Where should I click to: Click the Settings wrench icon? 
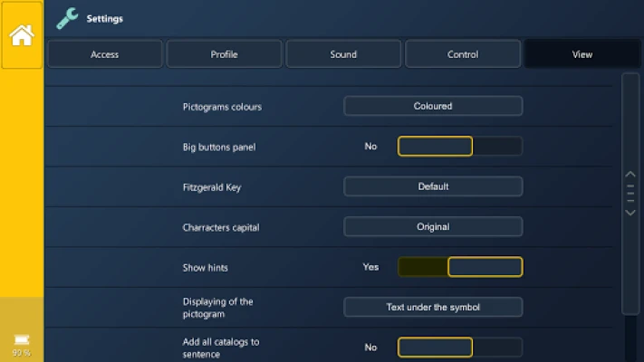[67, 18]
